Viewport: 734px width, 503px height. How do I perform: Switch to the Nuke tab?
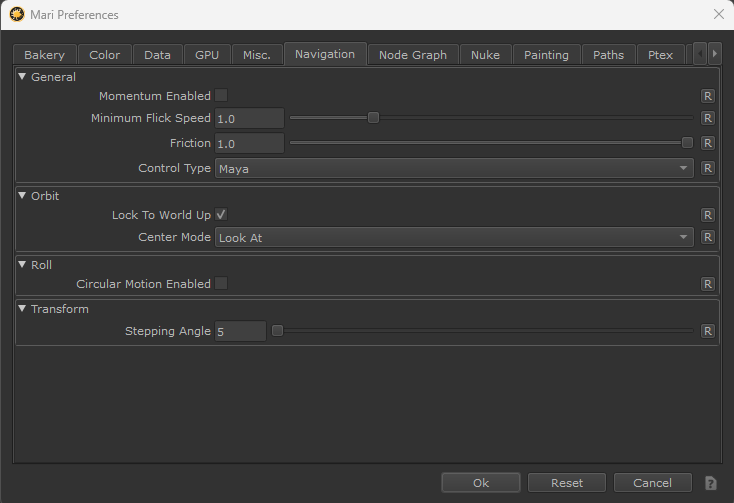point(485,55)
